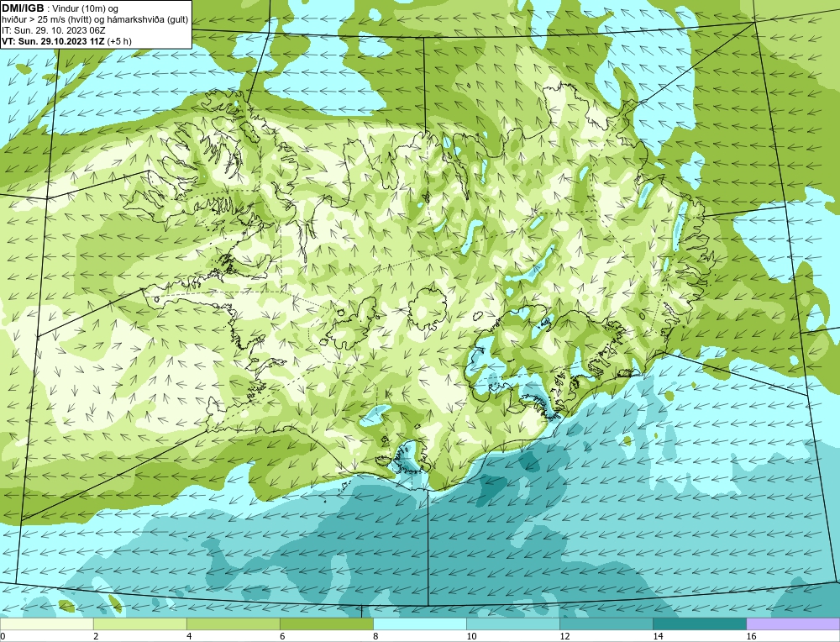Click the teal 12–14 legend swatch
The width and height of the screenshot is (840, 642).
point(606,624)
